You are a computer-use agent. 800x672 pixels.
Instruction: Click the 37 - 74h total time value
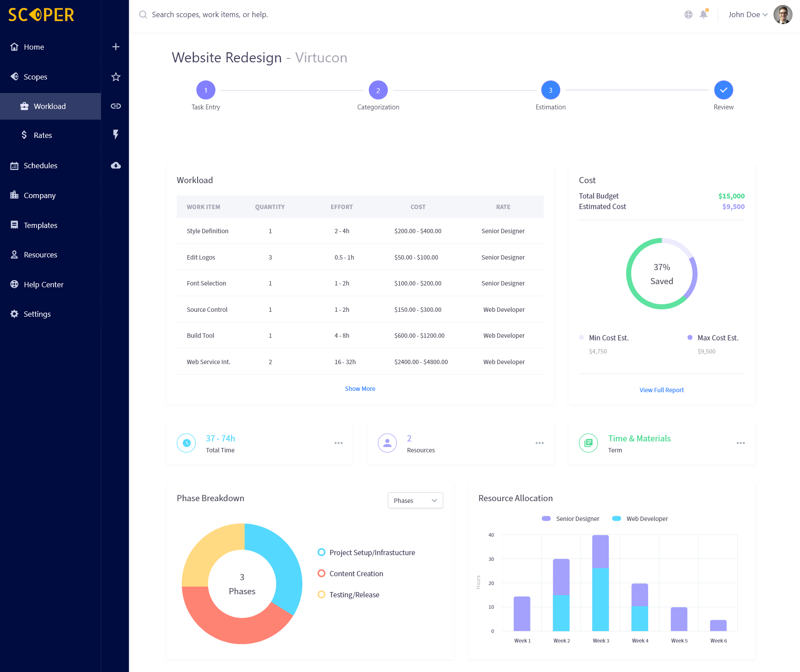(220, 438)
